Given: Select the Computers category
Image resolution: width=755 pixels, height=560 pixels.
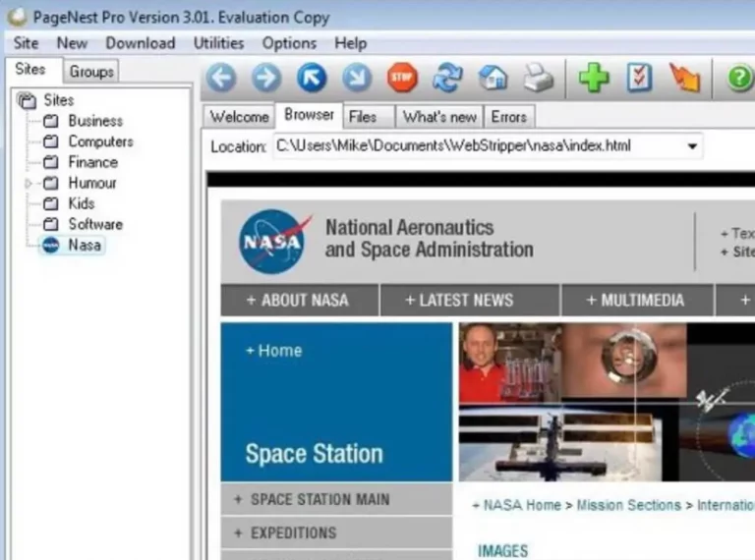Looking at the screenshot, I should [x=100, y=141].
